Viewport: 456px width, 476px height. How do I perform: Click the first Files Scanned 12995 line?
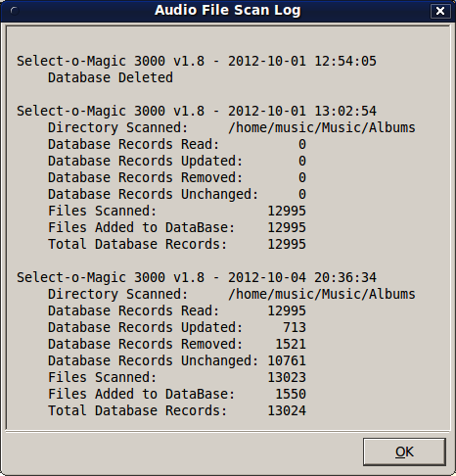click(x=177, y=211)
